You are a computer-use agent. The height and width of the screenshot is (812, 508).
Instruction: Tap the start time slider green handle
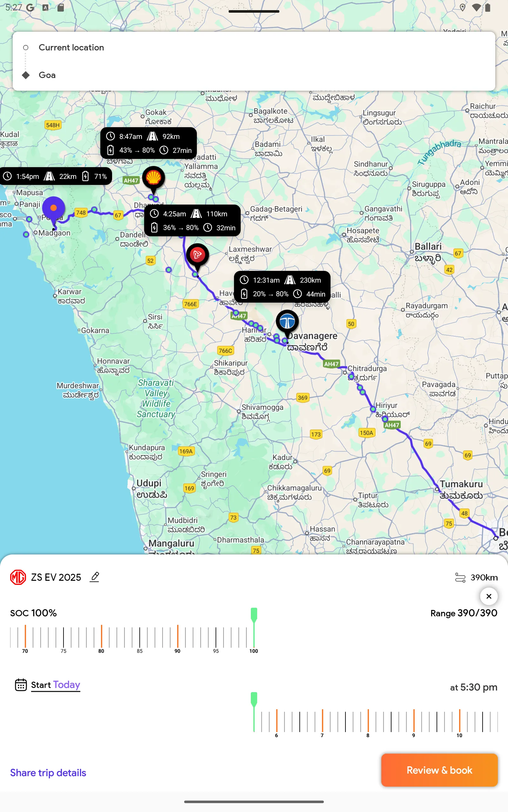(254, 700)
